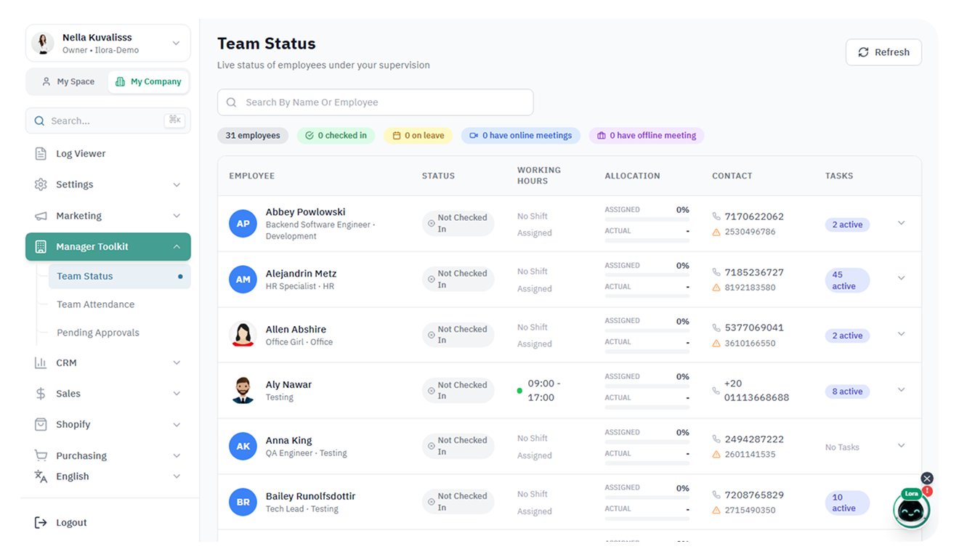Image resolution: width=959 pixels, height=560 pixels.
Task: Click the 09:00 - 17:00 working hours
Action: [544, 391]
